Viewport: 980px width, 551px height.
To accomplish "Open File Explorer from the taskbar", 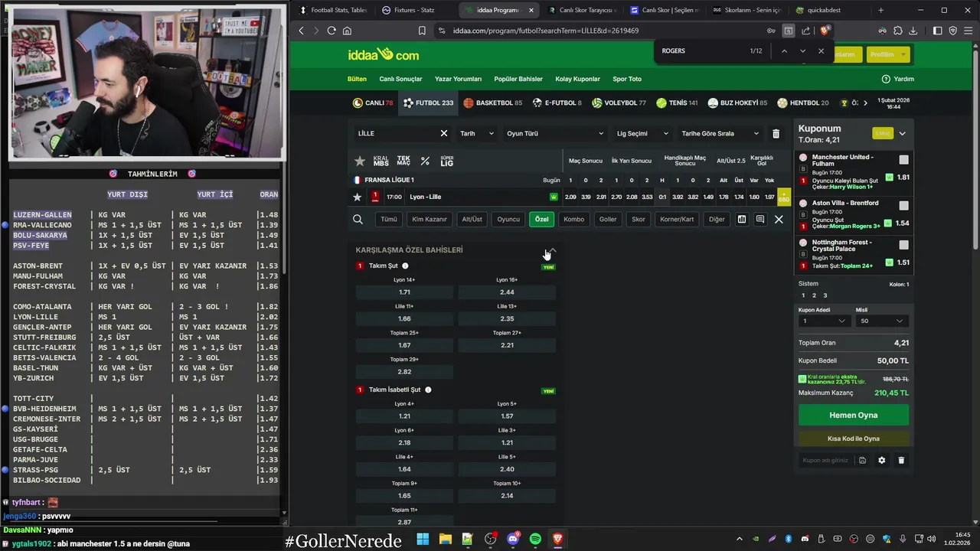I will (445, 539).
